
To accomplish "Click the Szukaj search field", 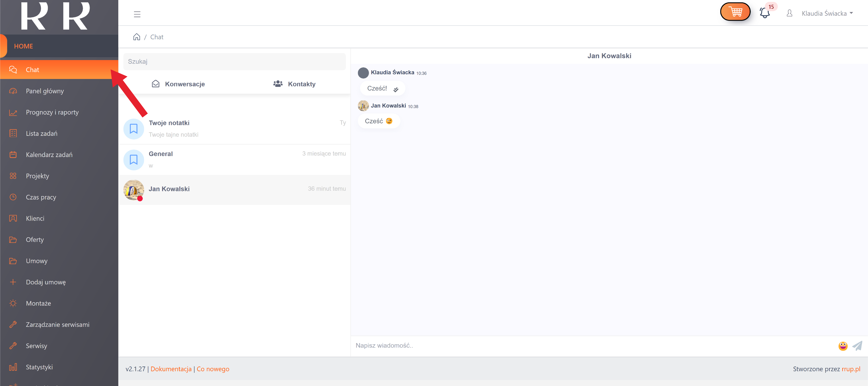I will click(234, 61).
